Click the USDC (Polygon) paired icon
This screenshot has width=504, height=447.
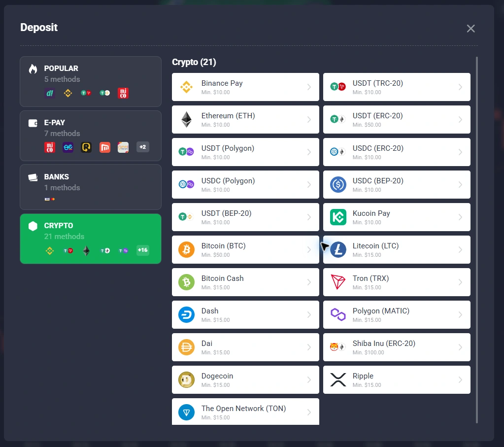coord(186,184)
